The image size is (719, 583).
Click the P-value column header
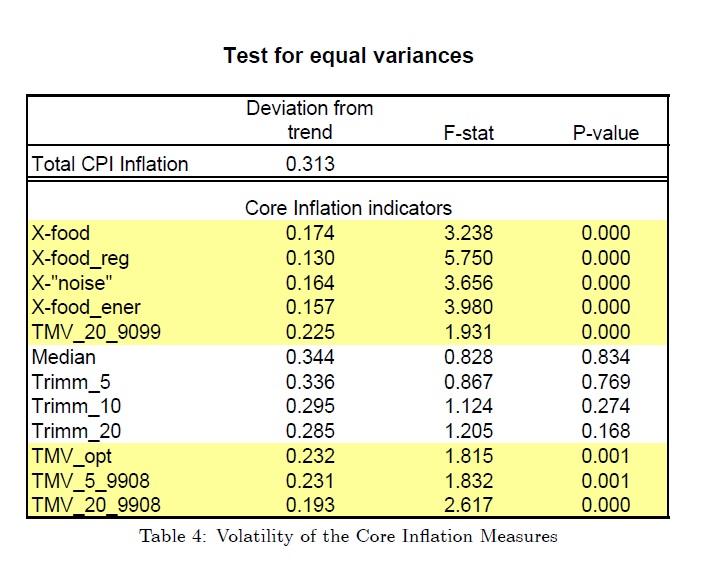coord(606,133)
